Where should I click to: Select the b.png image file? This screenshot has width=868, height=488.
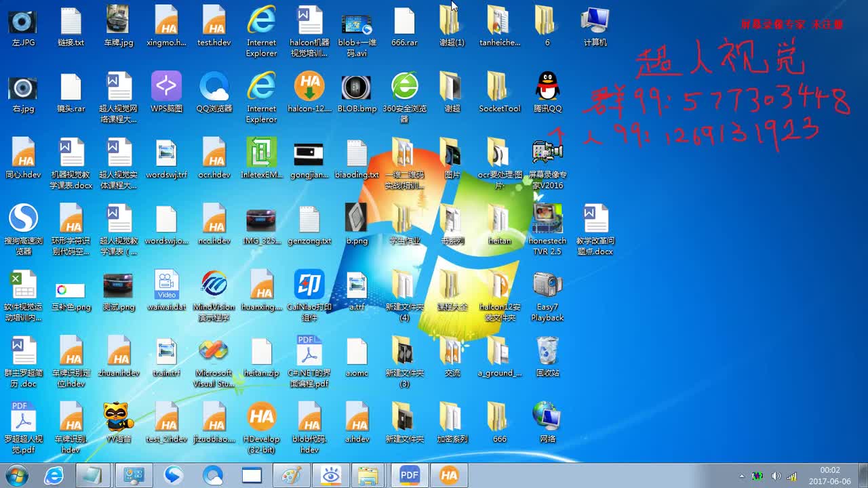tap(357, 224)
